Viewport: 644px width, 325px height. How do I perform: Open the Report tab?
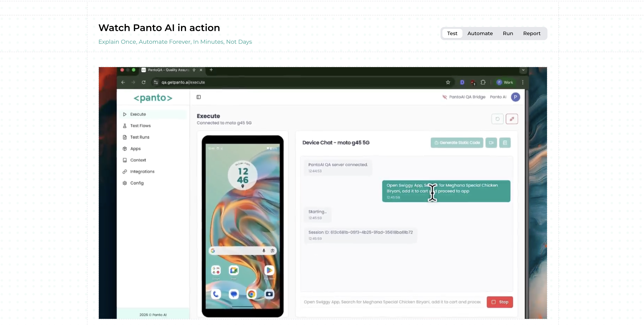coord(532,34)
